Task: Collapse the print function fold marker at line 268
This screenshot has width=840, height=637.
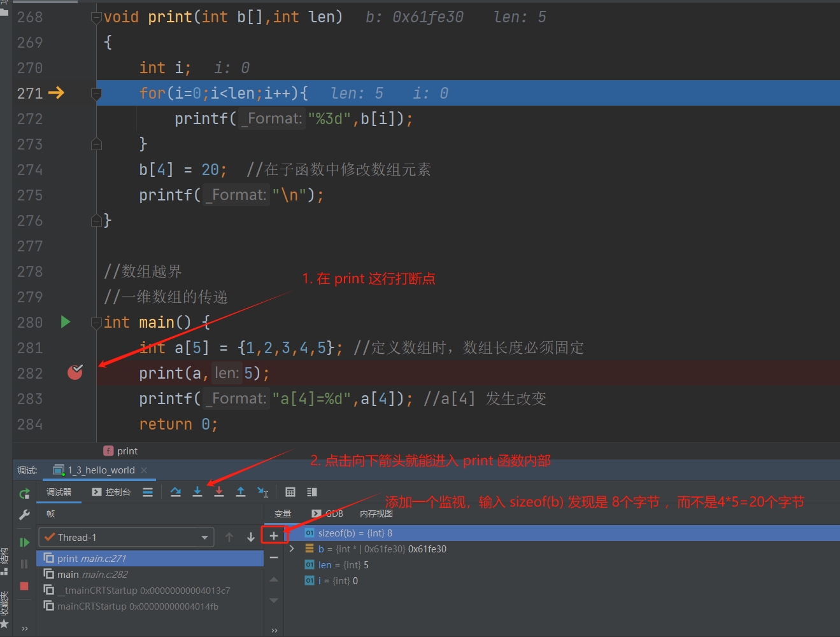Action: coord(96,17)
